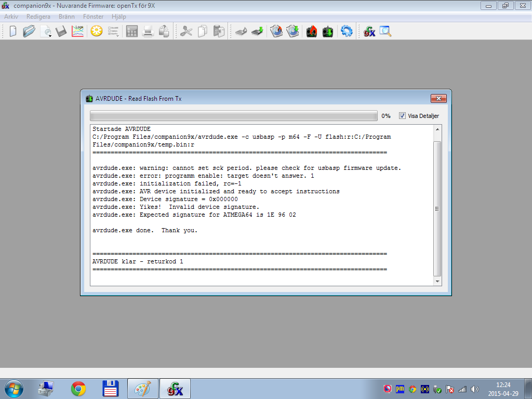Open the Hjälp menu

119,17
